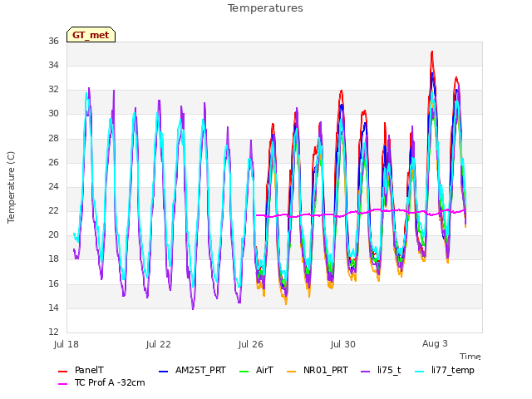The height and width of the screenshot is (399, 532).
Task: Click the 20 y-axis tick label
Action: click(53, 234)
